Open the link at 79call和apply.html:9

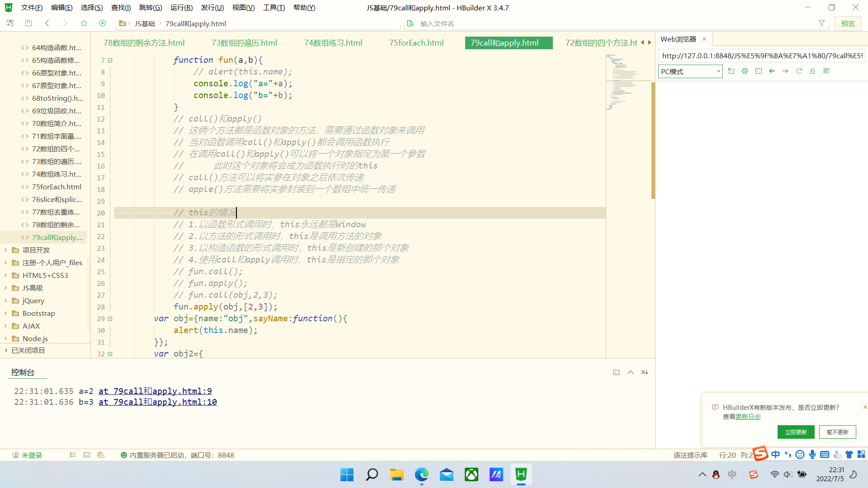[x=155, y=391]
